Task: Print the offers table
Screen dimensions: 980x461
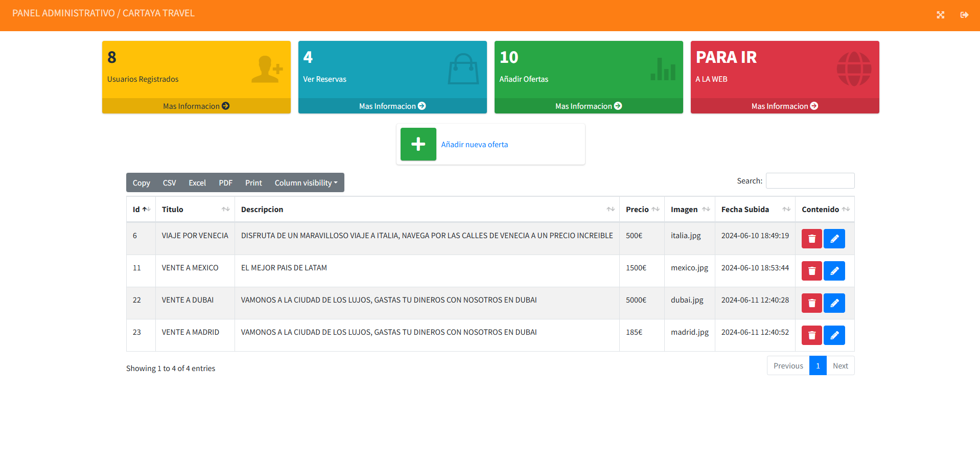Action: 253,182
